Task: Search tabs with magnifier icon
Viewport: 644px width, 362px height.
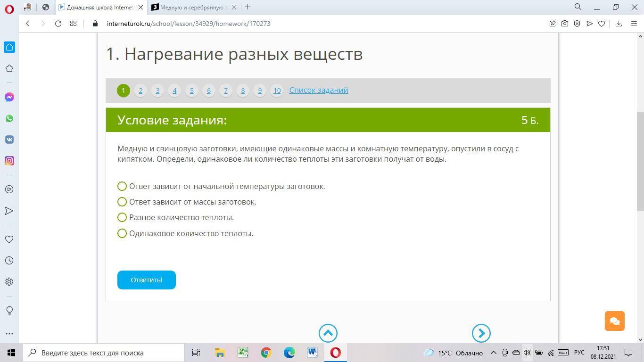Action: [578, 7]
